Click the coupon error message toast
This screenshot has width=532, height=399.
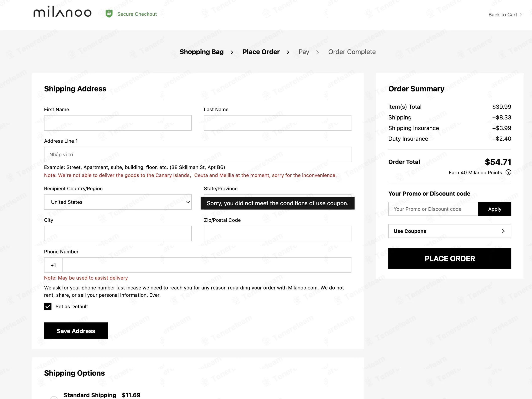pyautogui.click(x=278, y=203)
